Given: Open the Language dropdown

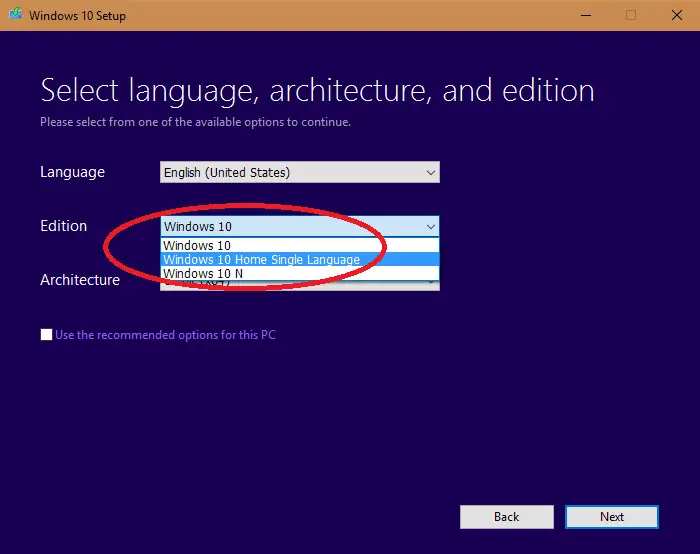Looking at the screenshot, I should tap(300, 172).
